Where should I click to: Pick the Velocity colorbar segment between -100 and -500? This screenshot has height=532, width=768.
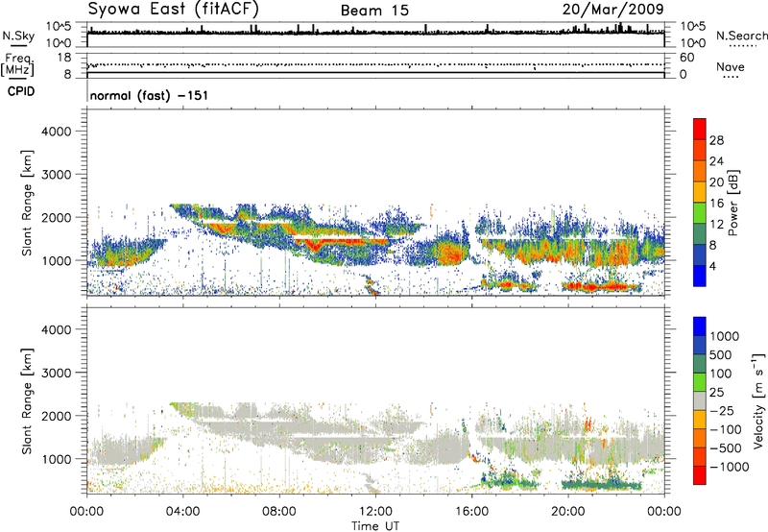tap(700, 438)
